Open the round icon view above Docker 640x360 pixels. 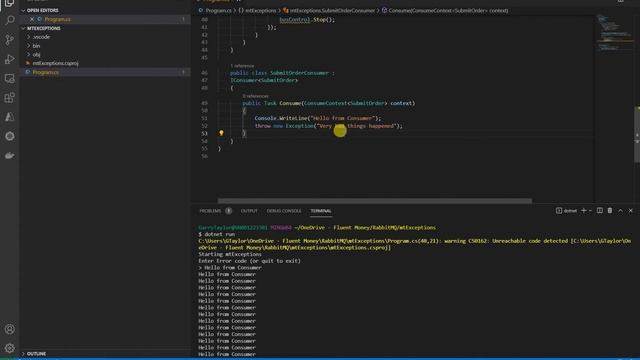(9, 136)
